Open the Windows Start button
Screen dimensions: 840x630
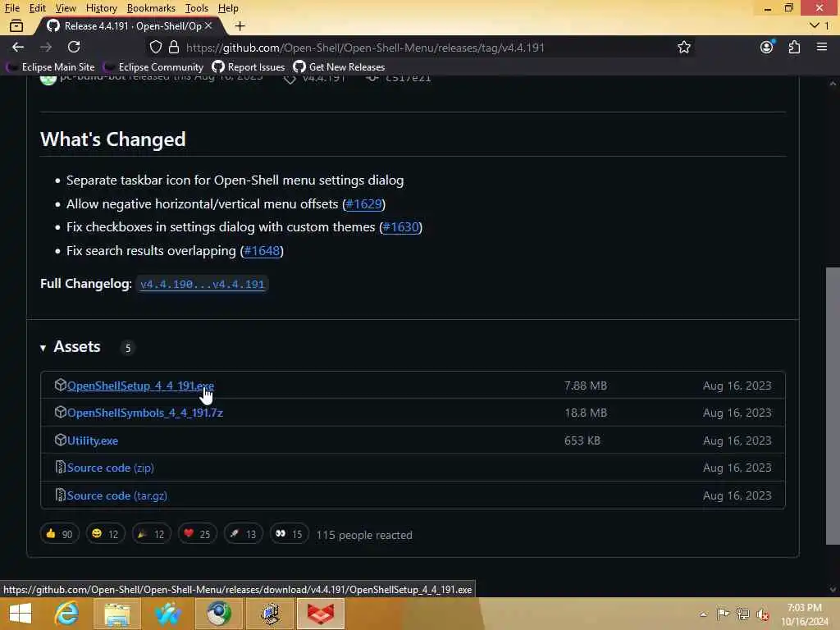[x=21, y=614]
